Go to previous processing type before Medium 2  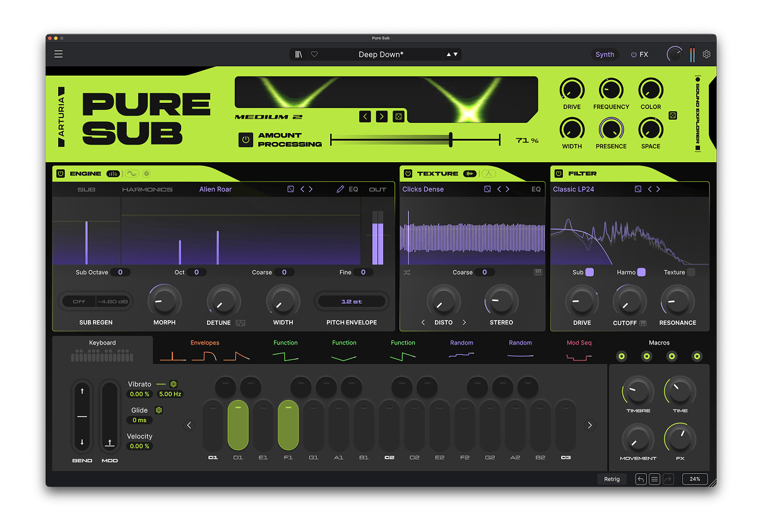[x=365, y=117]
